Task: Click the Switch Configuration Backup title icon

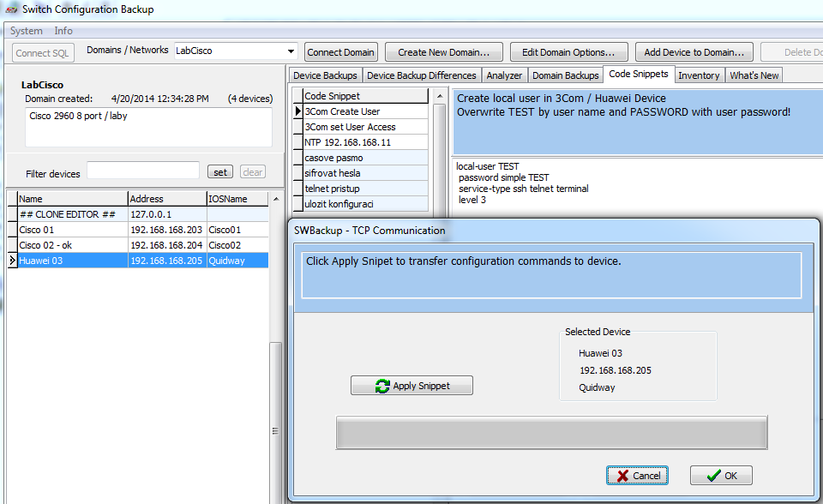Action: [x=11, y=9]
